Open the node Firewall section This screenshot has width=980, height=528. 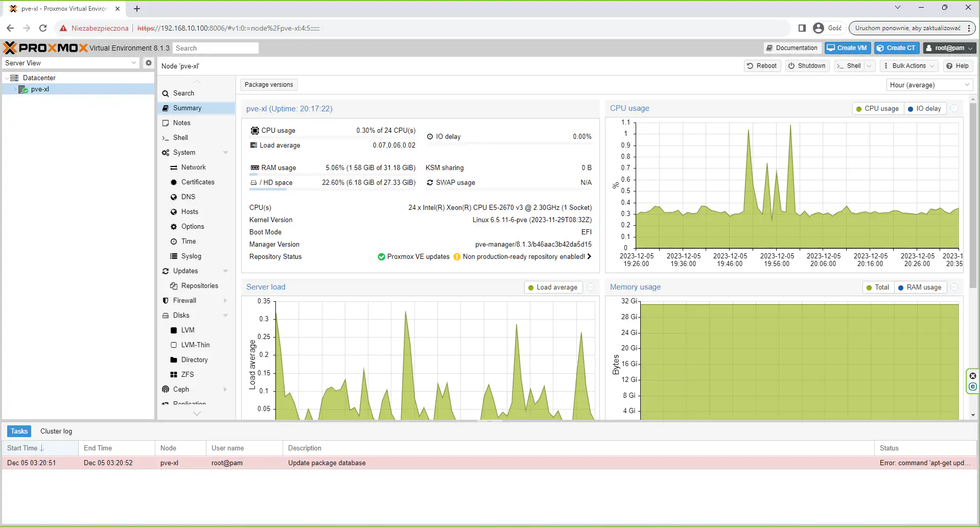184,301
